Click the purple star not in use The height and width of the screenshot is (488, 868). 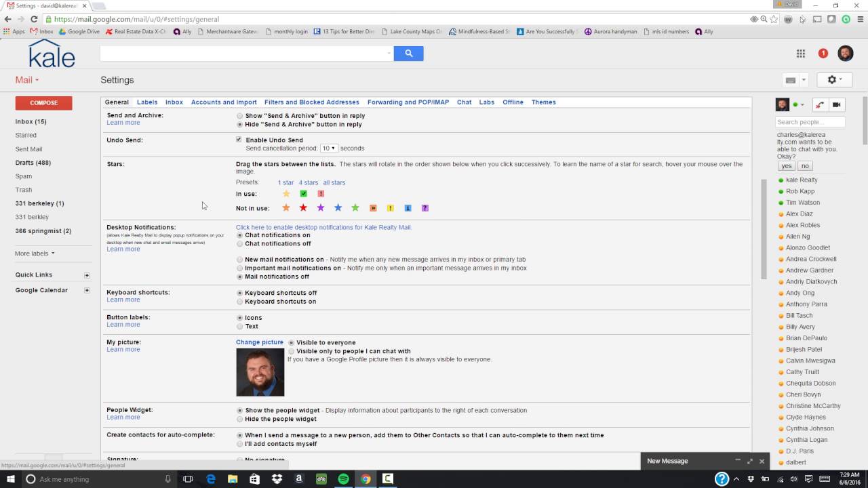point(321,208)
